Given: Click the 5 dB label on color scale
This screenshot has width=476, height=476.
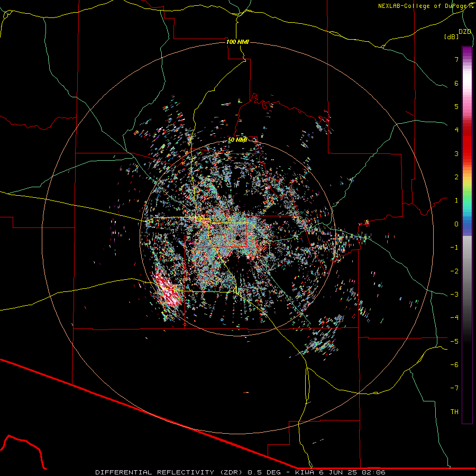Looking at the screenshot, I should tap(456, 106).
